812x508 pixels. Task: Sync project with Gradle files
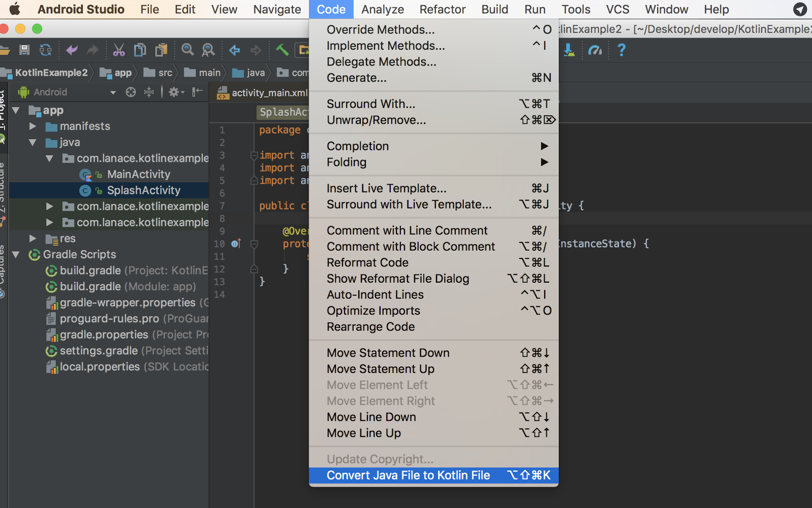[46, 50]
